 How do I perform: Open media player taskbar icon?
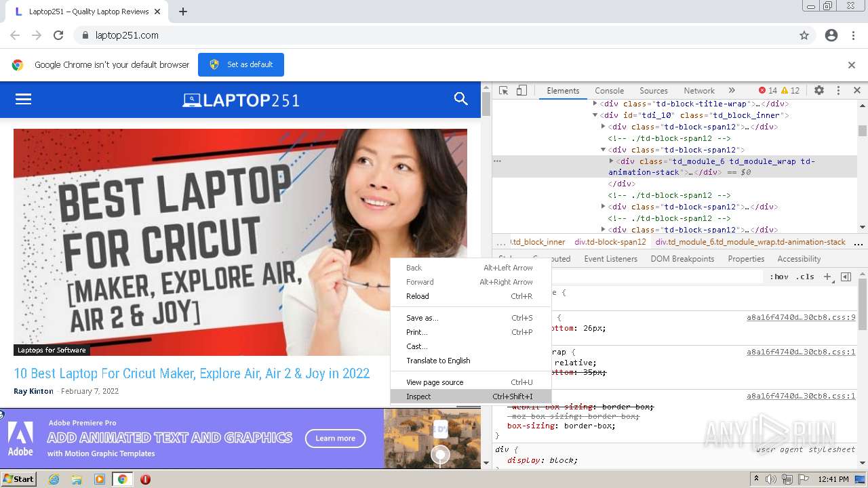pyautogui.click(x=100, y=479)
